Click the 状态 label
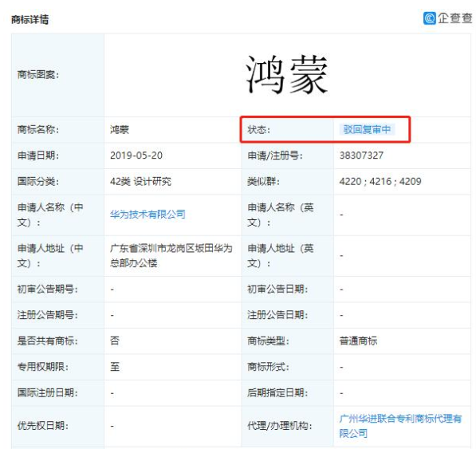476x449 pixels. 258,130
